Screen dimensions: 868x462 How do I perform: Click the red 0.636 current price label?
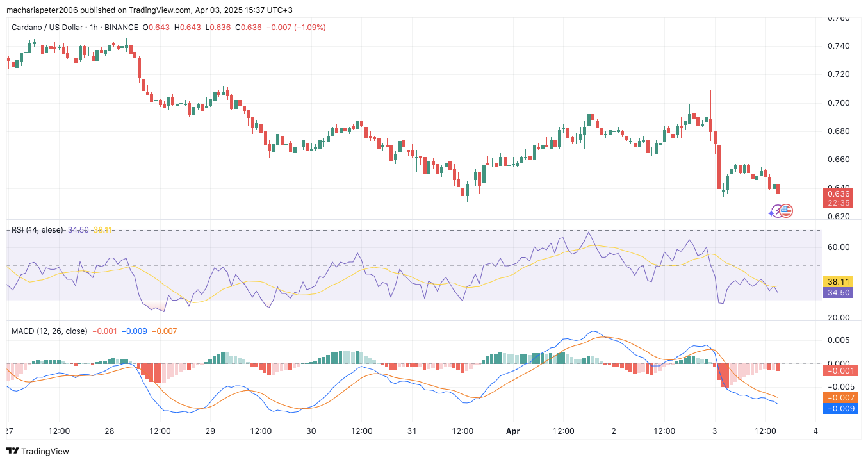[838, 194]
